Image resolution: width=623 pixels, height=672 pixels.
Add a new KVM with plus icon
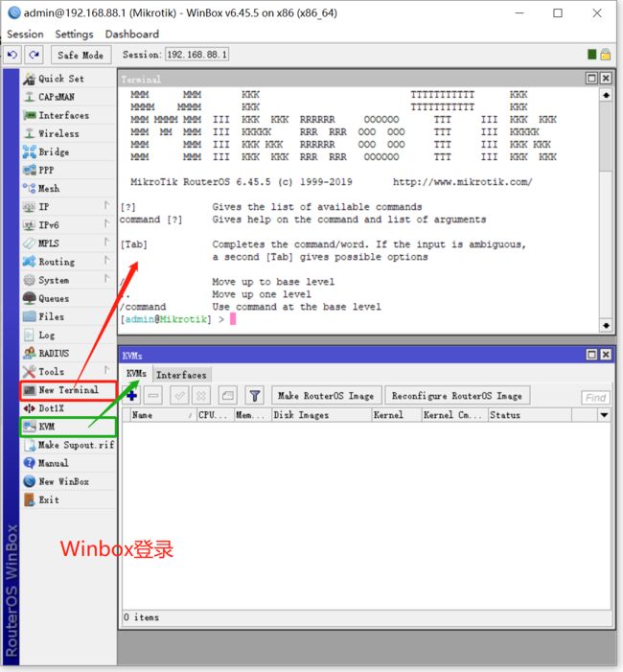coord(132,395)
